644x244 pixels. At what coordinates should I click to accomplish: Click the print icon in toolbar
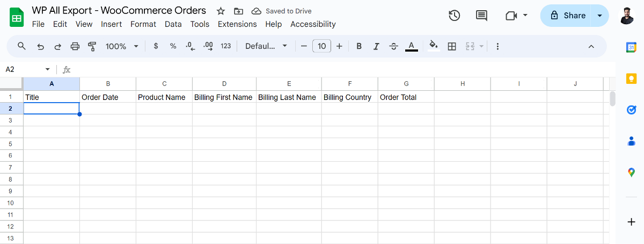pyautogui.click(x=75, y=46)
